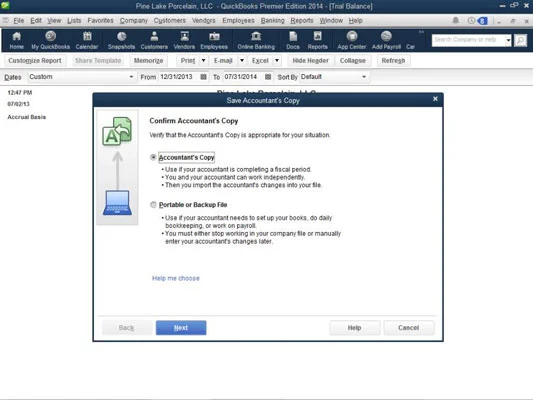Open the Snapshots icon
Viewport: 533px width, 400px height.
(x=121, y=40)
